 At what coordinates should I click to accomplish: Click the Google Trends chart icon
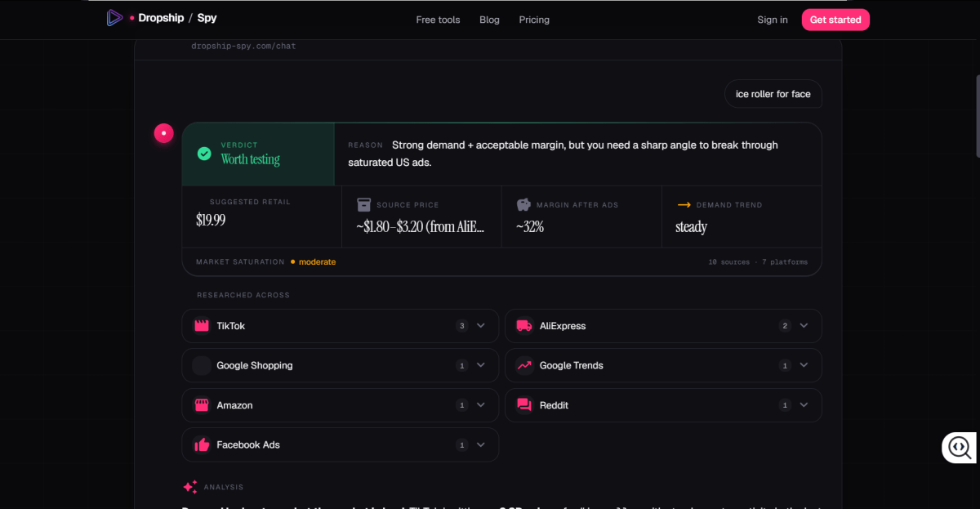click(x=525, y=365)
